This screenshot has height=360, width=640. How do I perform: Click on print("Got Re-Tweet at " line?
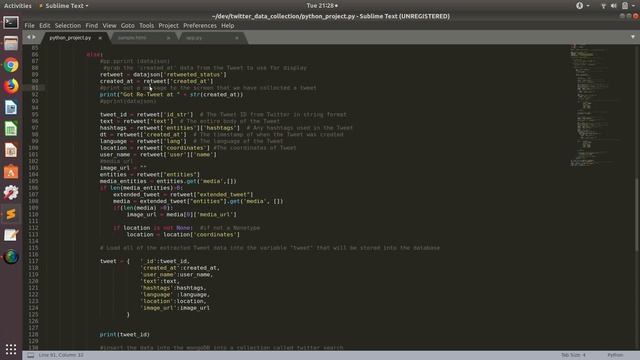click(x=171, y=95)
